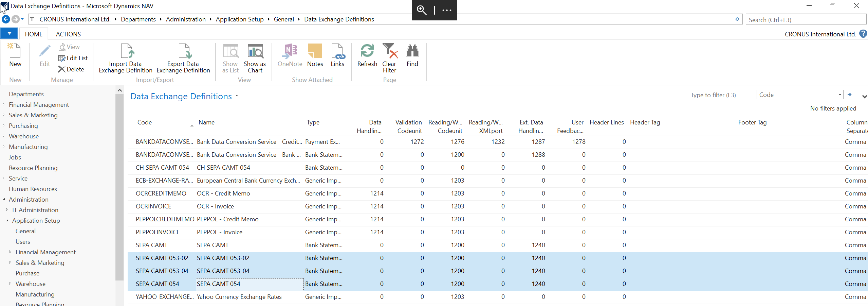868x306 pixels.
Task: Expand Sales & Marketing department node
Action: pyautogui.click(x=3, y=115)
